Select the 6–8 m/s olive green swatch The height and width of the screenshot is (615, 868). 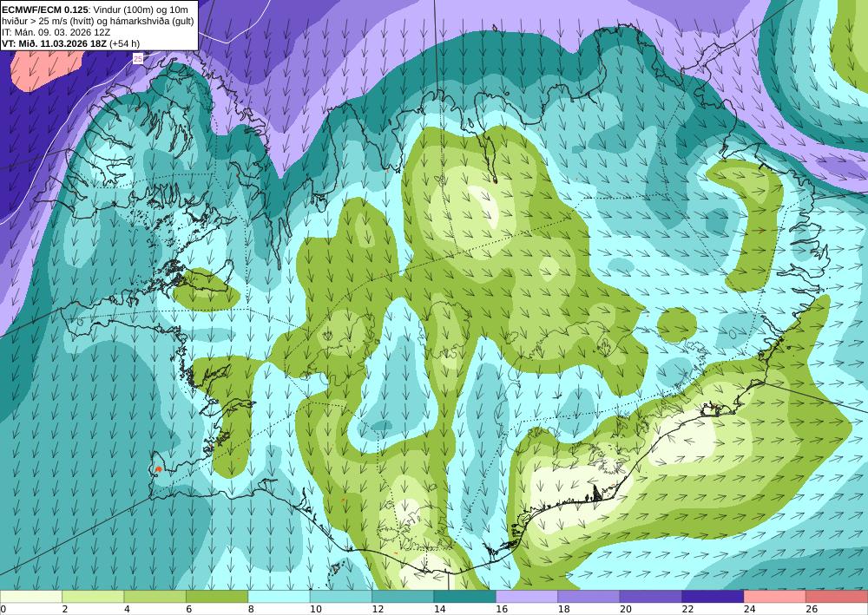(x=217, y=597)
